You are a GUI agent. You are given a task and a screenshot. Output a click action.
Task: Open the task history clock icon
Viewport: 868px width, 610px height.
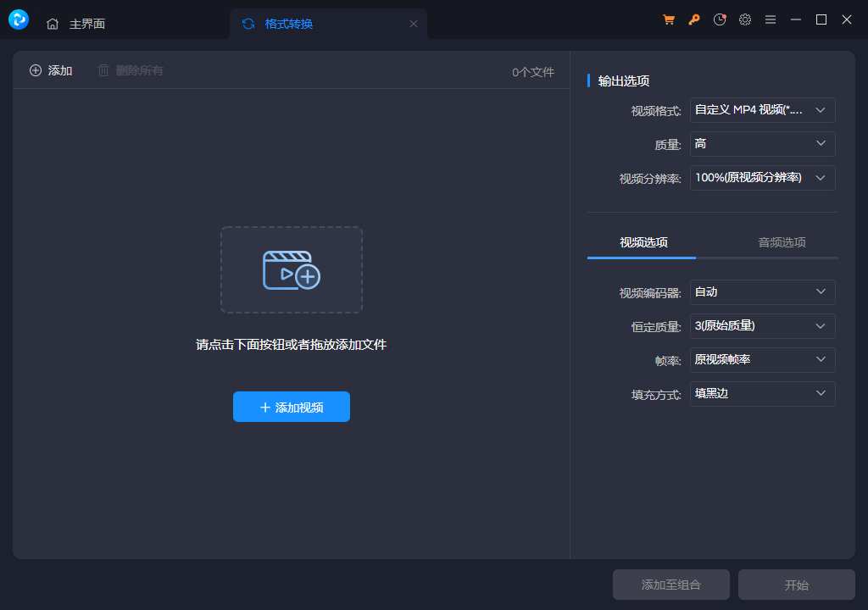click(x=719, y=19)
